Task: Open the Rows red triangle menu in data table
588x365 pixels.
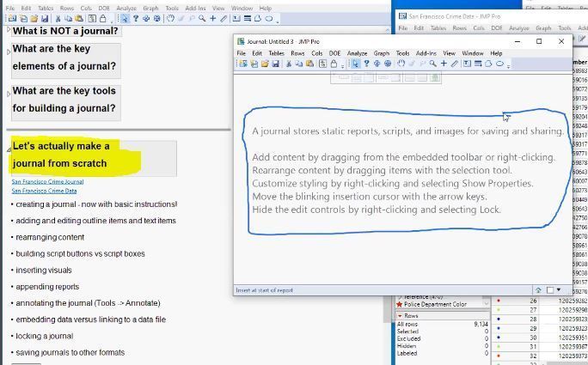Action: 400,315
